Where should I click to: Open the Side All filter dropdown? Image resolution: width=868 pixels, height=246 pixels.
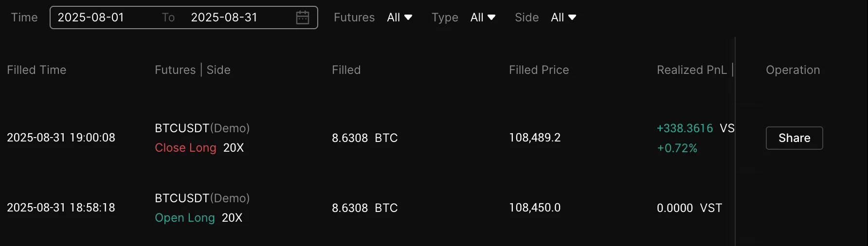pyautogui.click(x=563, y=18)
